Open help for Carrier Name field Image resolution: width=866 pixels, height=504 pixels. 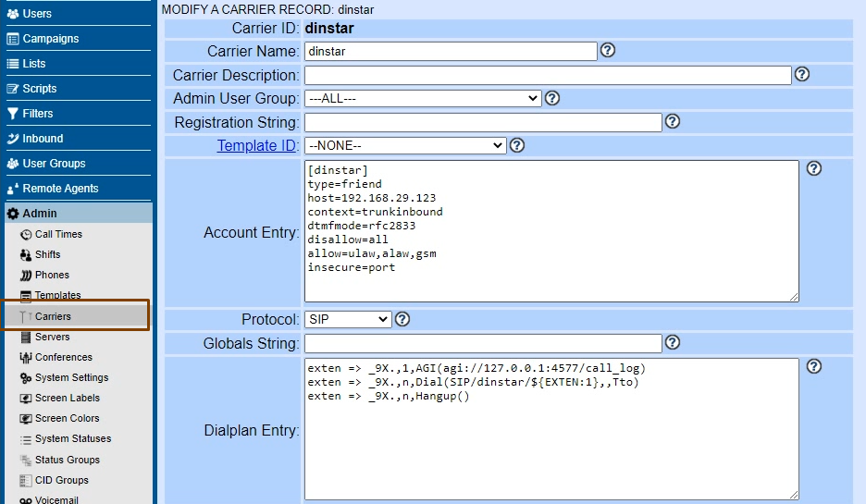(x=608, y=50)
